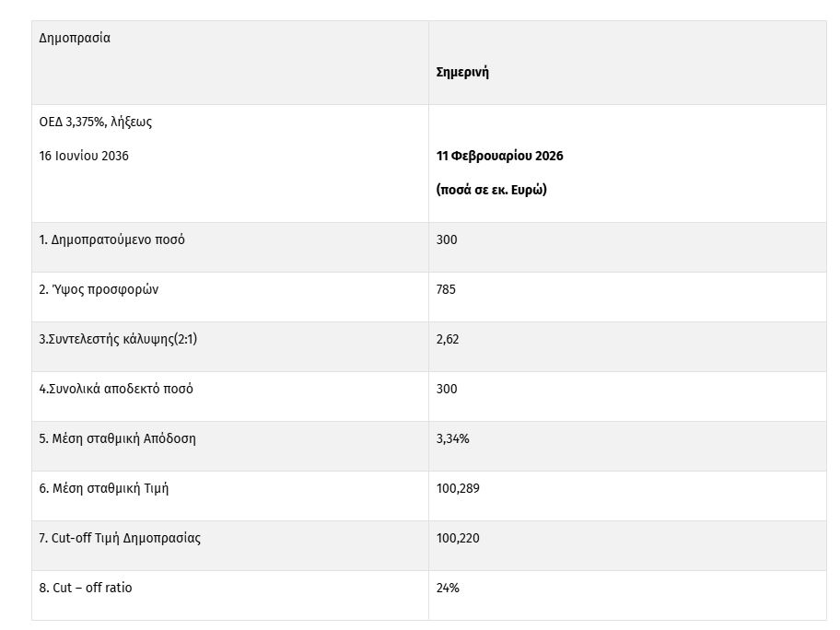Click '6. Μέση σταθμική Τιμή' label
This screenshot has width=840, height=630.
(104, 488)
